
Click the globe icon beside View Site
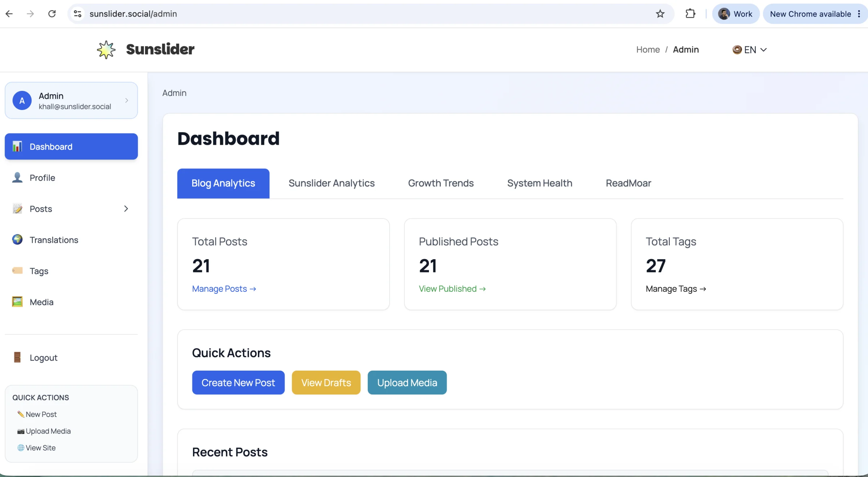pyautogui.click(x=21, y=448)
